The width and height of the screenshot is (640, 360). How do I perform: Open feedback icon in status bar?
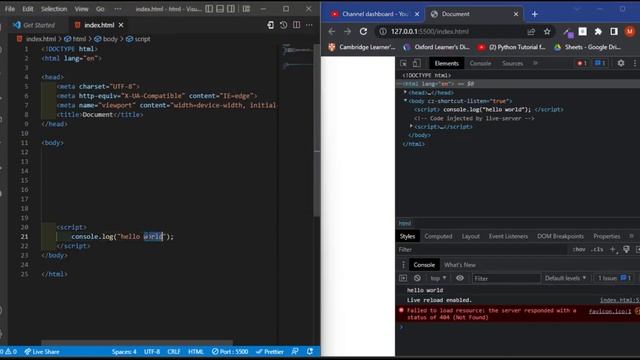[295, 351]
